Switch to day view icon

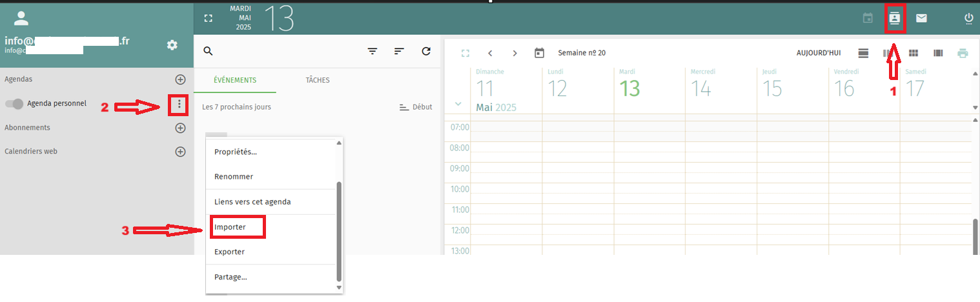(x=863, y=53)
